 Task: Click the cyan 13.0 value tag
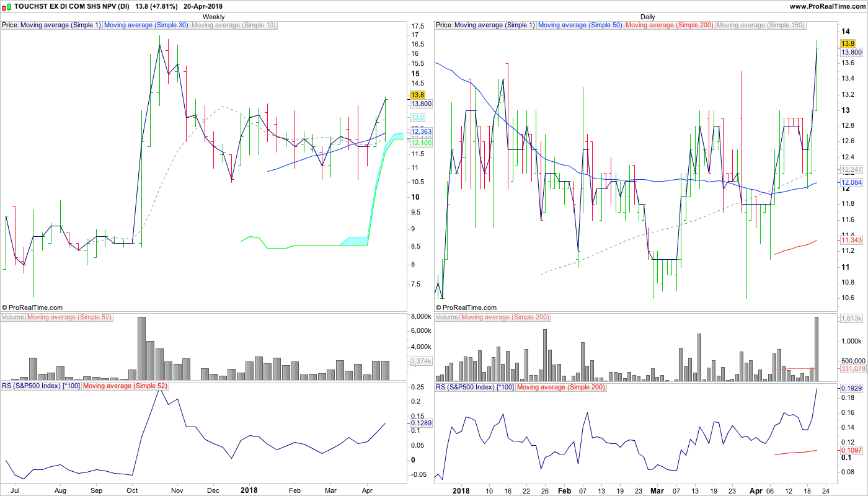point(417,118)
